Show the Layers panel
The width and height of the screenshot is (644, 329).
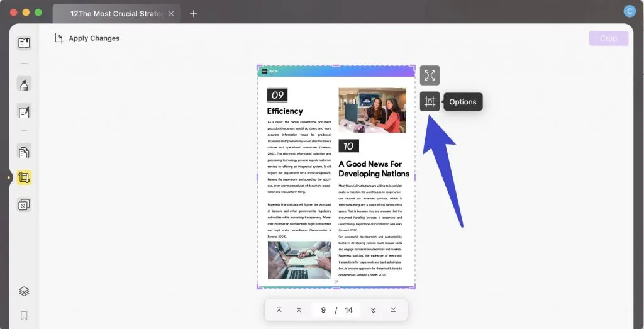[x=24, y=291]
